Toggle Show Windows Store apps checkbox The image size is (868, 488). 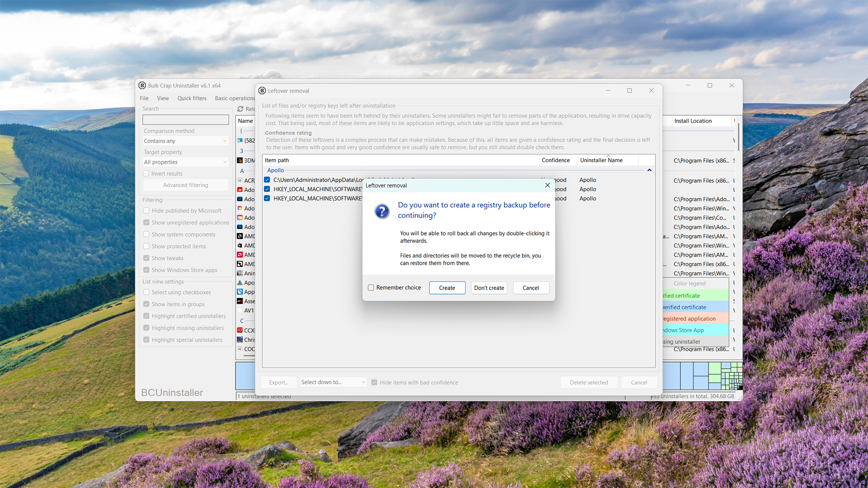click(146, 270)
